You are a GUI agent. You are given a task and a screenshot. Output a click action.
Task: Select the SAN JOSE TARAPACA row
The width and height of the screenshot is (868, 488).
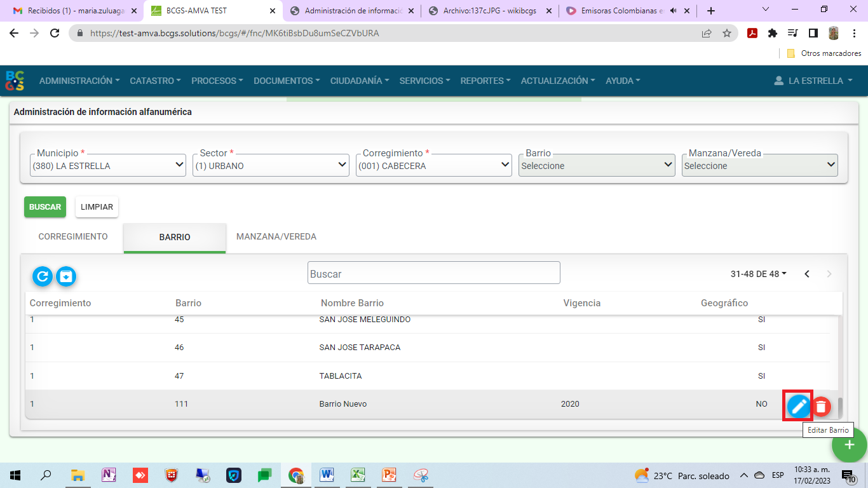point(427,348)
